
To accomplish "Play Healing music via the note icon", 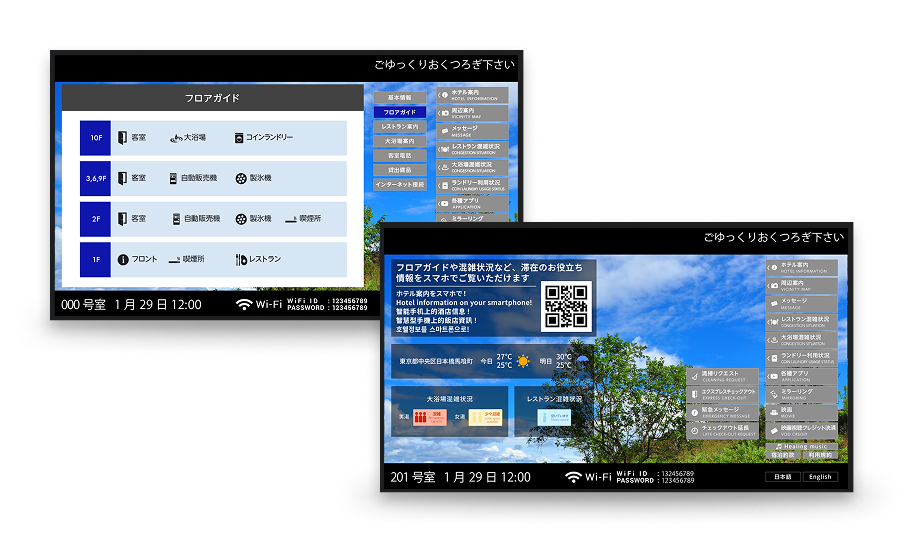I will [x=779, y=447].
